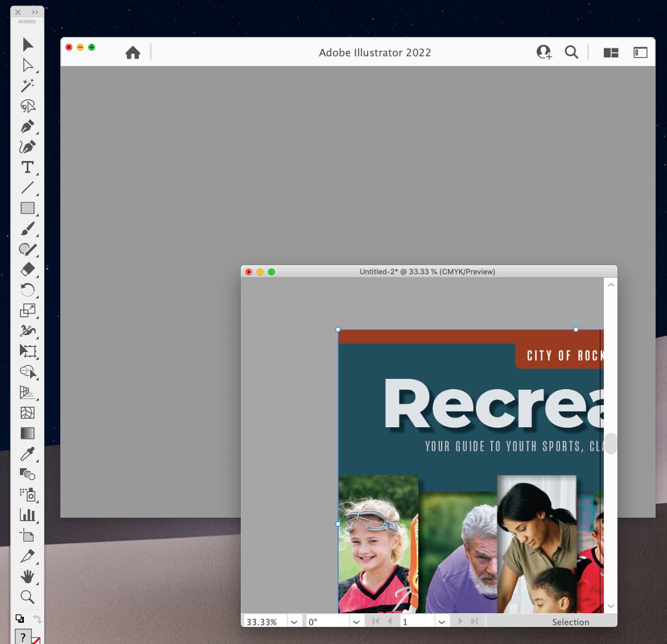
Task: Select the Scale tool
Action: click(28, 310)
